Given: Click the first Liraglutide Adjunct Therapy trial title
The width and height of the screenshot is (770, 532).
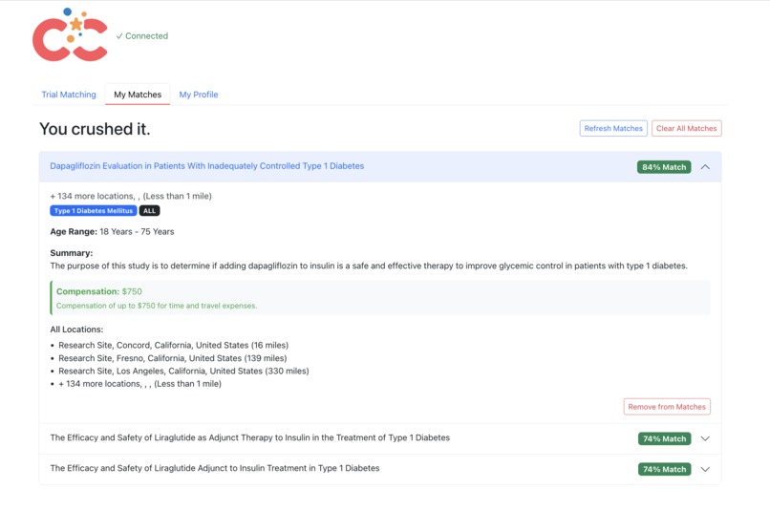Looking at the screenshot, I should coord(249,437).
